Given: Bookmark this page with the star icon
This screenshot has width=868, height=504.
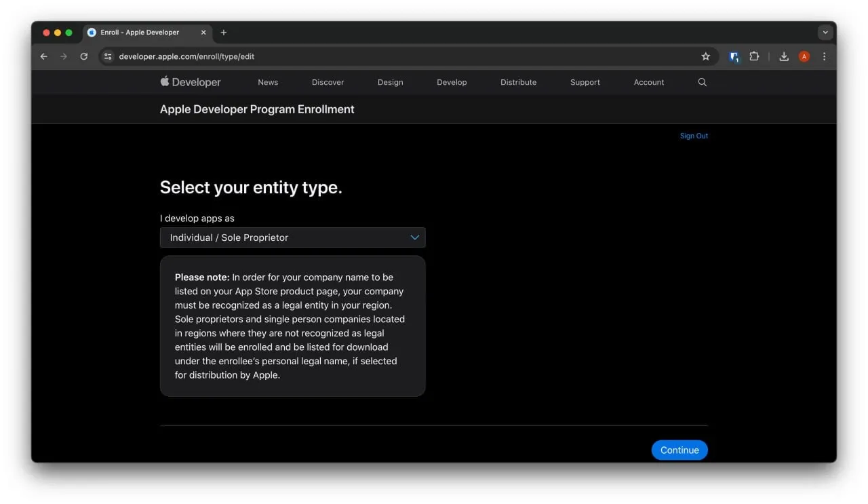Looking at the screenshot, I should click(706, 56).
